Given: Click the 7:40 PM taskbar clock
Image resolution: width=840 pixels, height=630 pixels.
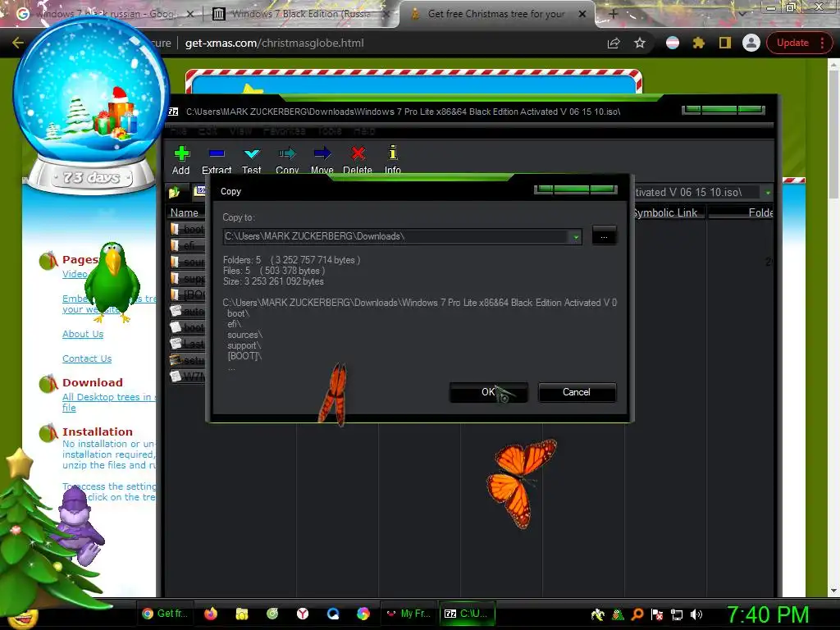Looking at the screenshot, I should [x=768, y=614].
